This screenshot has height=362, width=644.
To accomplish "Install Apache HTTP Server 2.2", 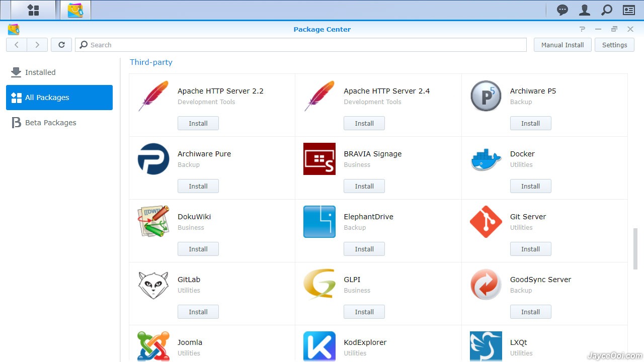I will pyautogui.click(x=198, y=123).
